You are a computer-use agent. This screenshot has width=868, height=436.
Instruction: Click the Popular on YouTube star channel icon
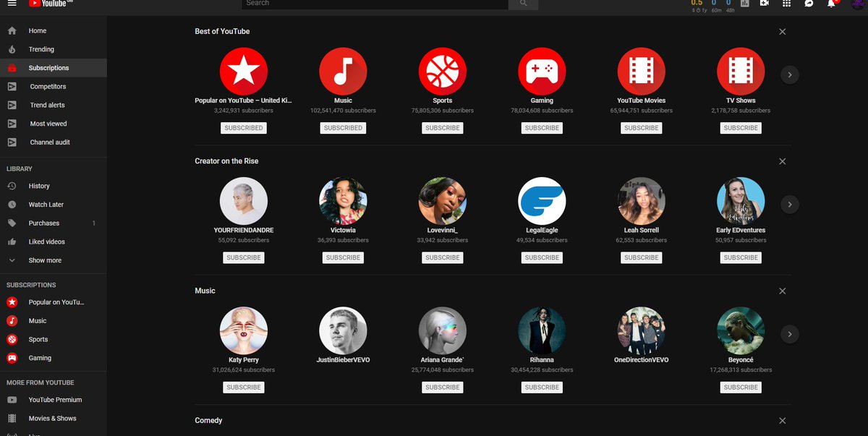[x=244, y=71]
